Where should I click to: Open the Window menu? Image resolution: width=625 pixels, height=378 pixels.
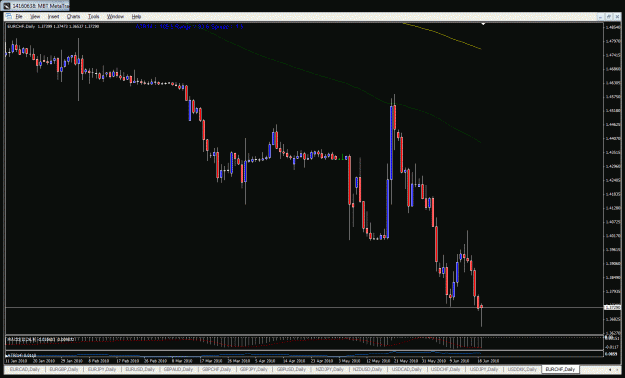click(115, 16)
